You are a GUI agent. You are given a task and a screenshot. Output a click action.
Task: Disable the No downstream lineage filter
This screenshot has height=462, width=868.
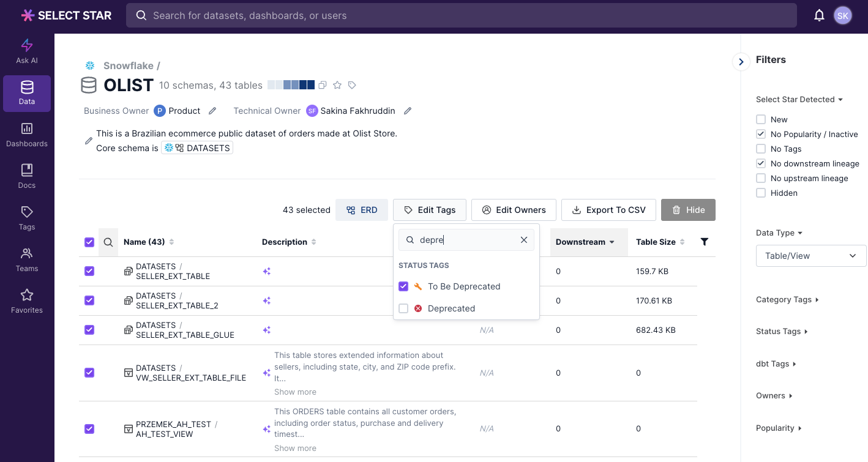click(761, 163)
